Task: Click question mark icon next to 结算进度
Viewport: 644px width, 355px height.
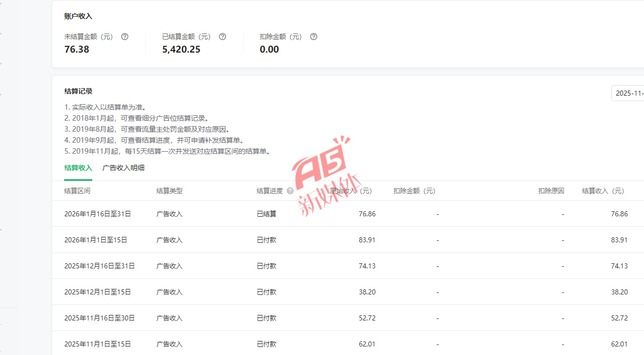Action: 290,191
